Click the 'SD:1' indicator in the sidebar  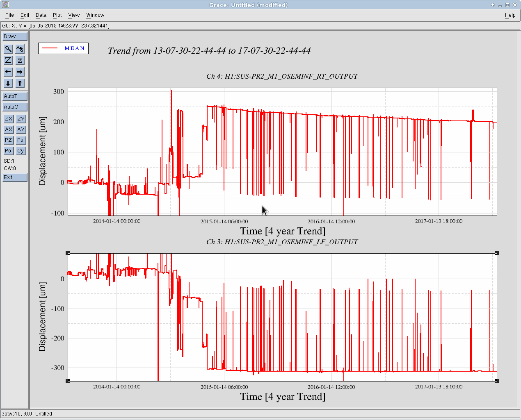pyautogui.click(x=9, y=161)
